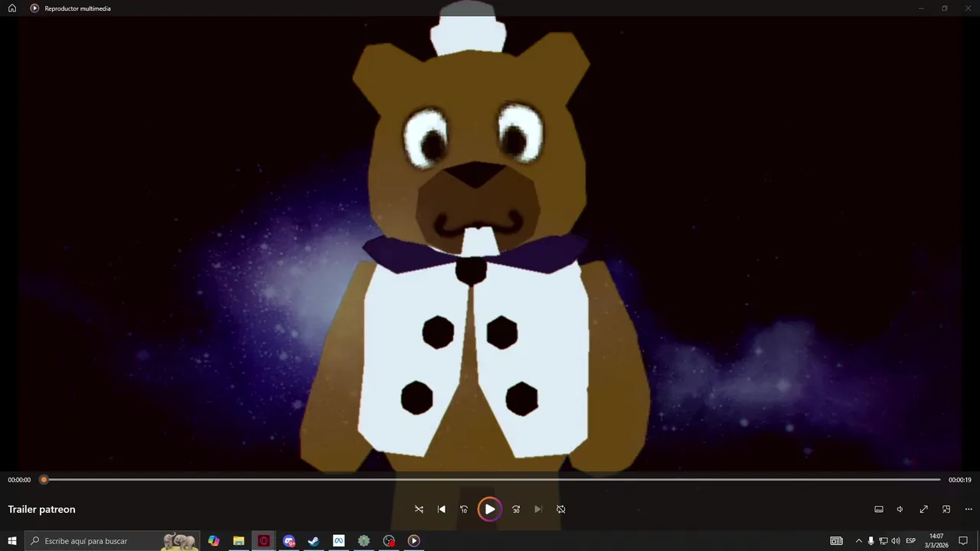Open the system volume tray icon
980x551 pixels.
tap(895, 541)
